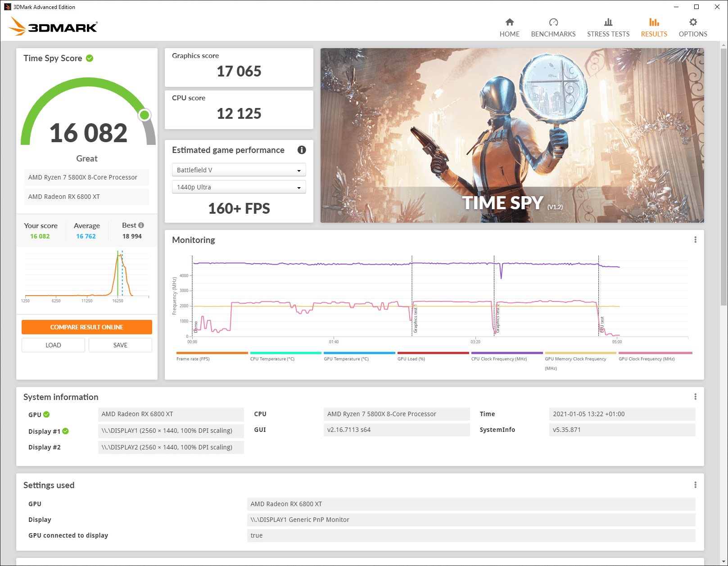Click the 160+ FPS estimate

click(x=239, y=208)
